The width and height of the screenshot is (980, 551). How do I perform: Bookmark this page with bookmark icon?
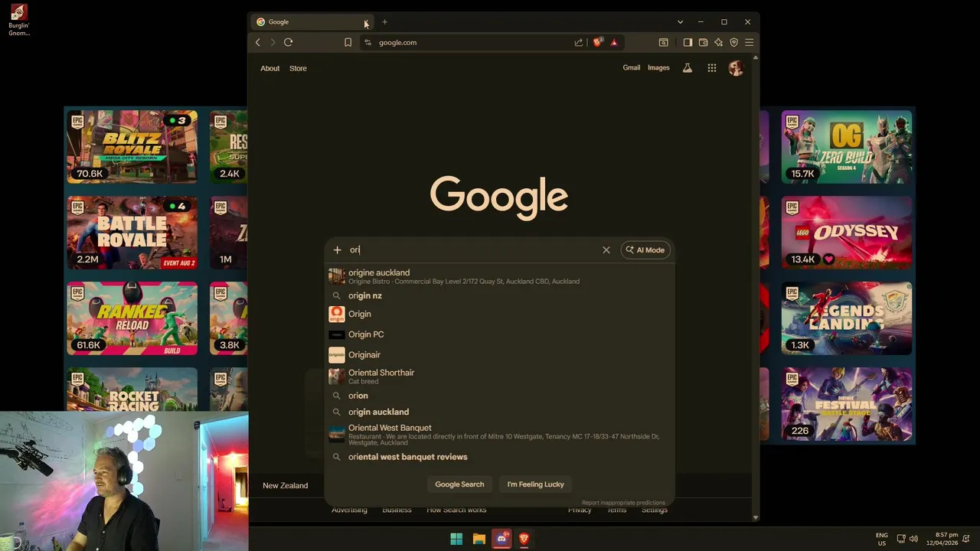coord(348,42)
